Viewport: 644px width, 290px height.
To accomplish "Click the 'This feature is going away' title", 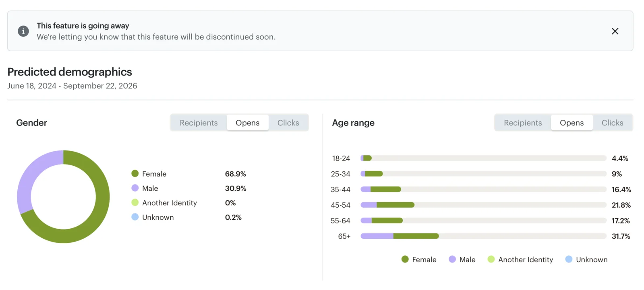I will (83, 25).
